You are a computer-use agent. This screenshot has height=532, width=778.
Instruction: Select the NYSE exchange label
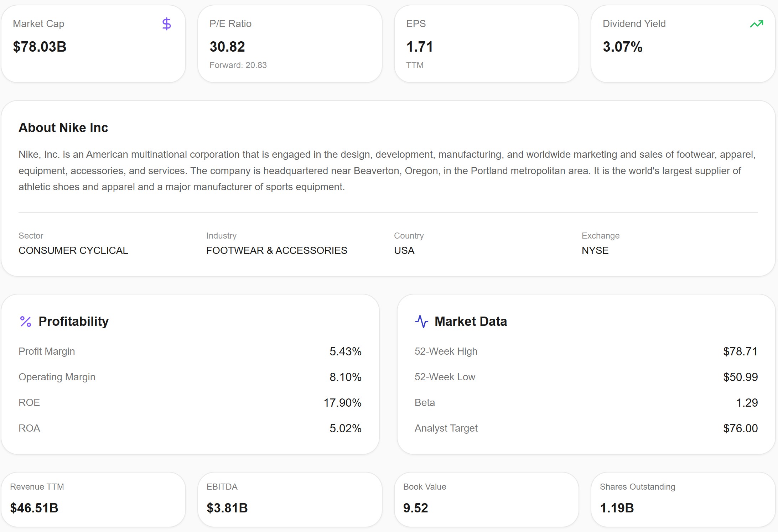pos(594,250)
